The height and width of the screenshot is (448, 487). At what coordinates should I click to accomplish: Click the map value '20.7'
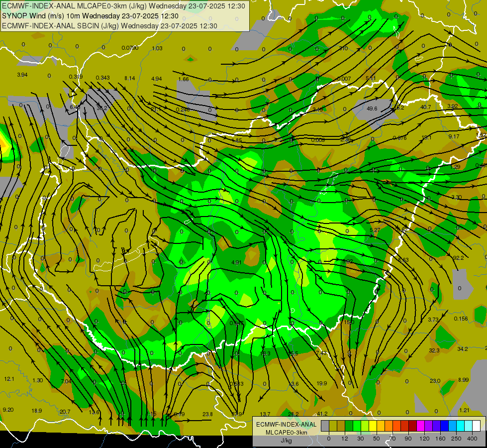[65, 412]
